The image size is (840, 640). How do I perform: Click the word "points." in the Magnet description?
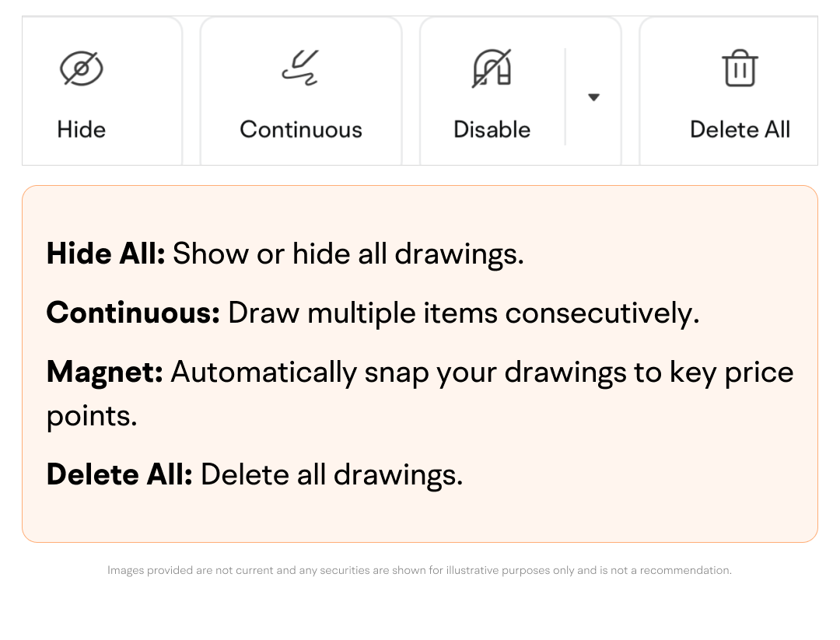coord(92,416)
